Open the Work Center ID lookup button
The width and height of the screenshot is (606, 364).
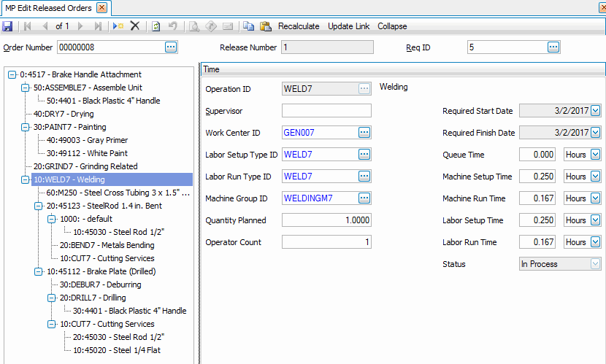pos(364,133)
